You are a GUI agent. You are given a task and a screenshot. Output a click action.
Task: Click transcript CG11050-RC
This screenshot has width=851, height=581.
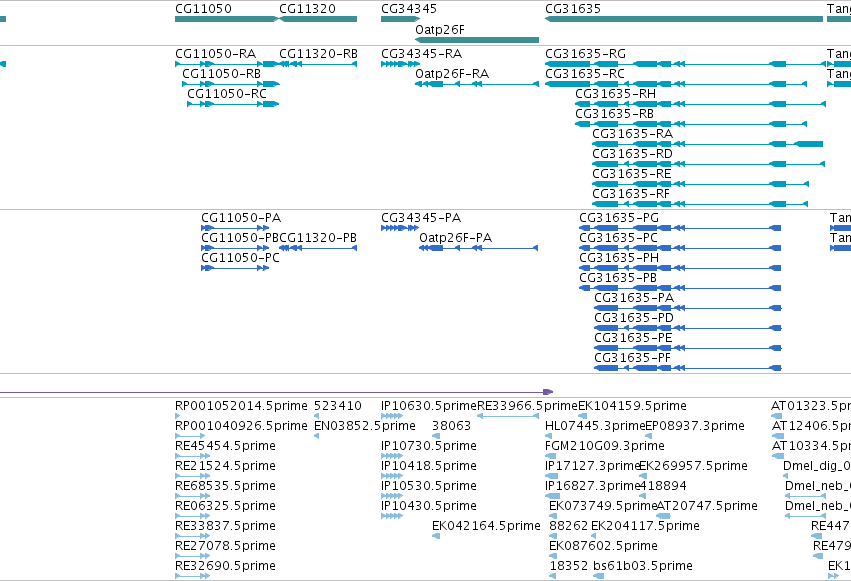[x=227, y=94]
